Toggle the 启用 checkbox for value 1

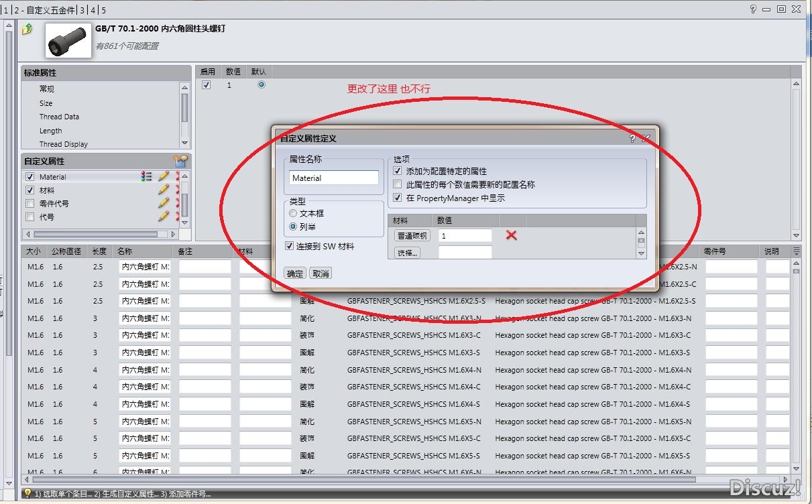pos(207,85)
